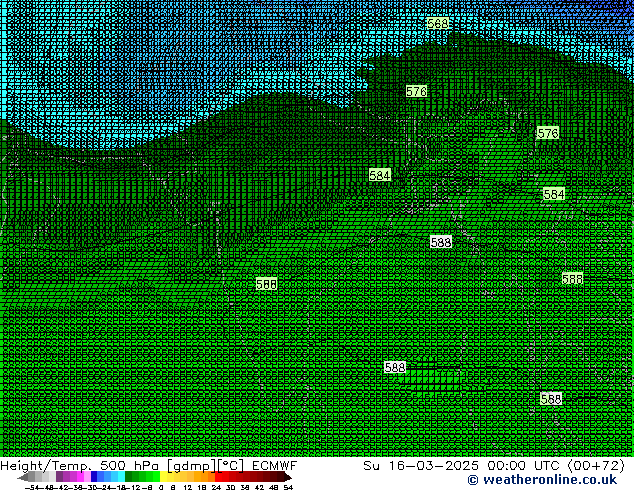Click the leftmost 588 contour label

[x=266, y=284]
